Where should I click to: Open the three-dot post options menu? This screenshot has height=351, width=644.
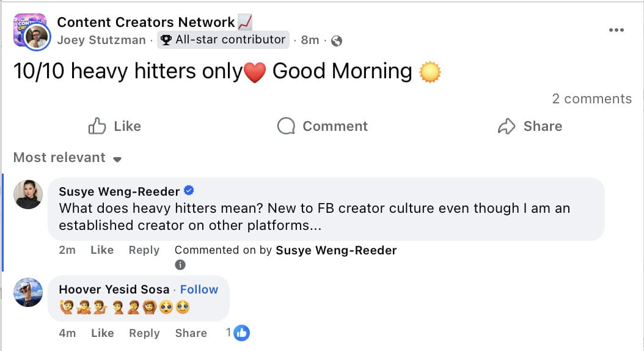(616, 30)
